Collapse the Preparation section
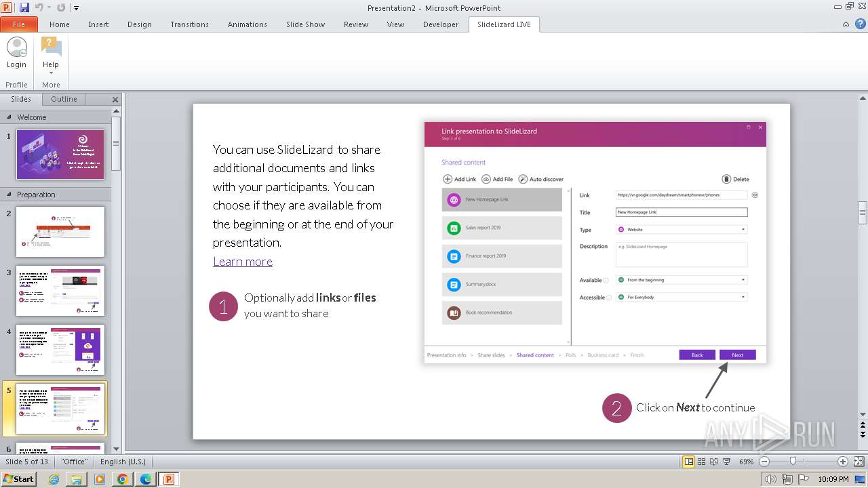Viewport: 868px width, 488px height. tap(9, 195)
